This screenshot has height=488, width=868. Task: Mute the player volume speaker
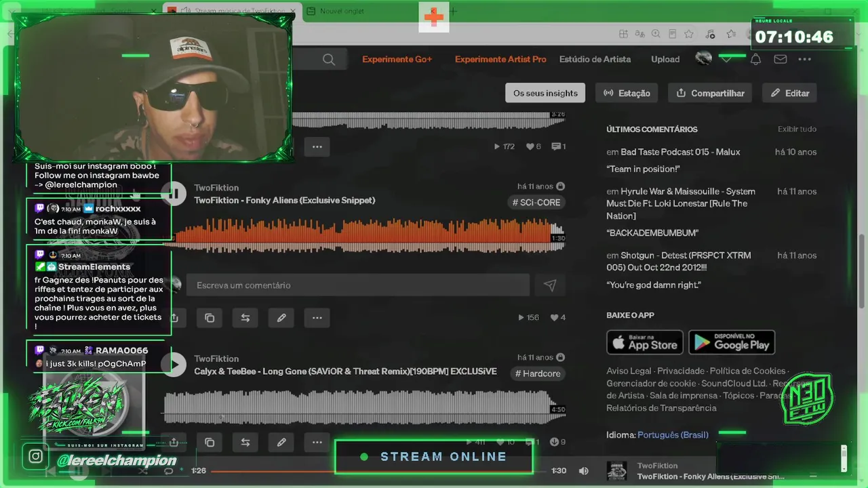point(584,470)
